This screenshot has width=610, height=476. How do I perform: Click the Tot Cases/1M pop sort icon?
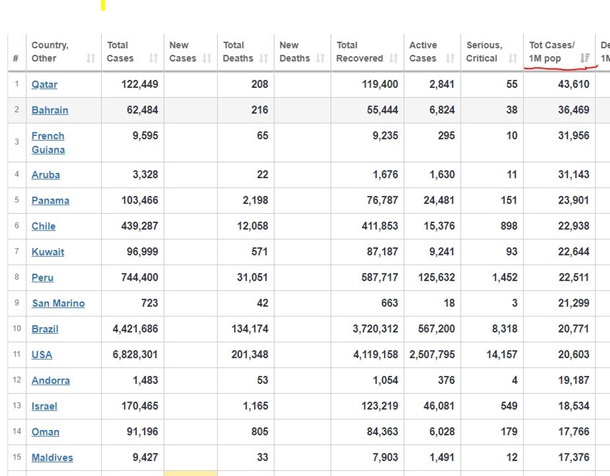pyautogui.click(x=585, y=59)
